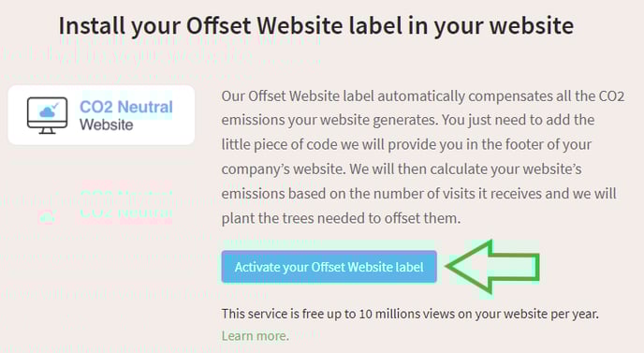The height and width of the screenshot is (353, 644).
Task: Click the monitor stand in badge icon
Action: 47,131
